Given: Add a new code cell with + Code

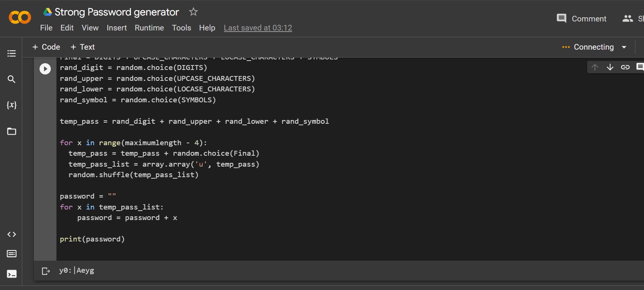Looking at the screenshot, I should [x=46, y=47].
